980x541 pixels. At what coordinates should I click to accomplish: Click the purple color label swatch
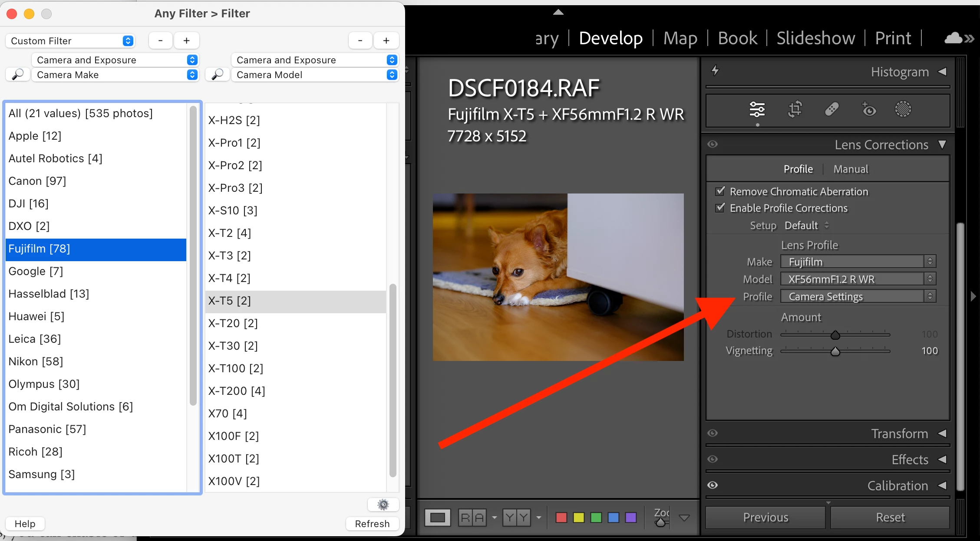click(x=630, y=517)
